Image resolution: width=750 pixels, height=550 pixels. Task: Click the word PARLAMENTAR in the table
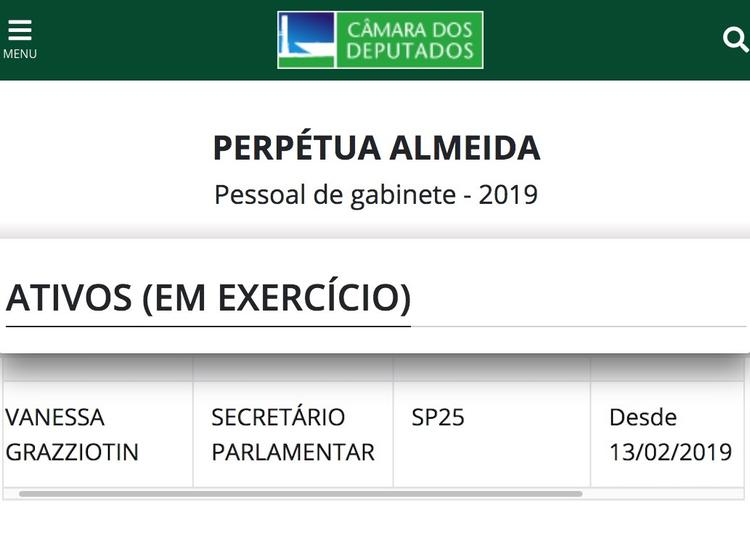click(293, 452)
